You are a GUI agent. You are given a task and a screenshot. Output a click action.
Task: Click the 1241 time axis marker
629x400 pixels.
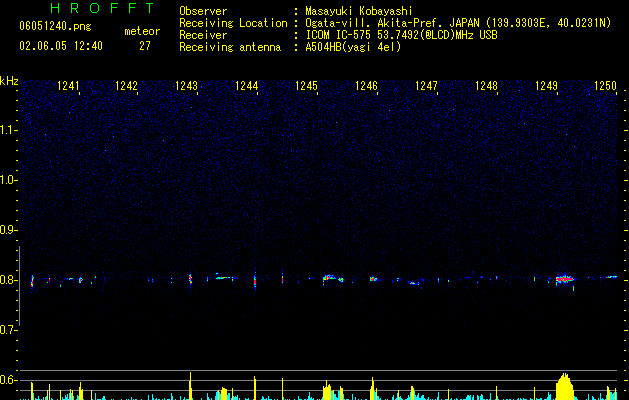(x=68, y=86)
